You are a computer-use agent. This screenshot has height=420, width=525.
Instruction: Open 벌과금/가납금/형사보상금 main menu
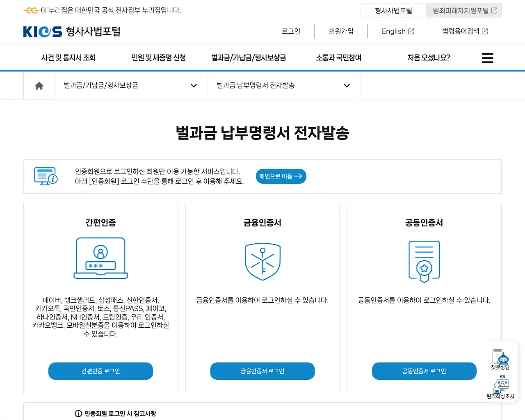point(249,58)
